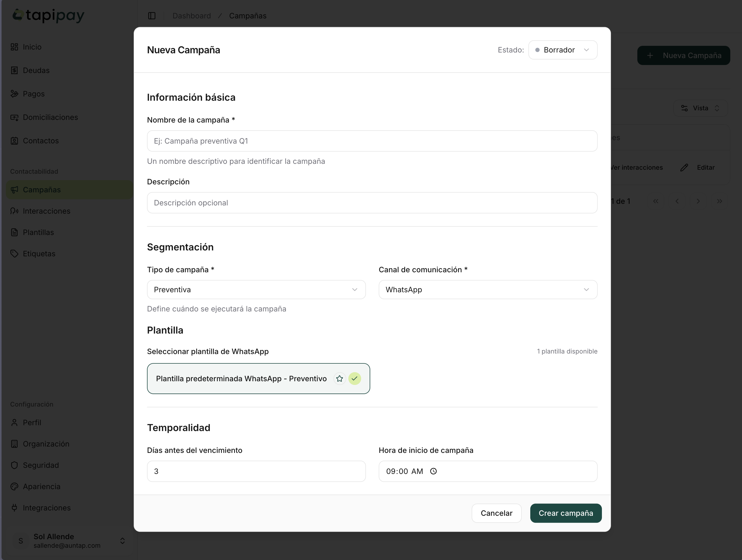Select the Plantilla predeterminada WhatsApp - Preventivo card
This screenshot has width=742, height=560.
pyautogui.click(x=242, y=379)
